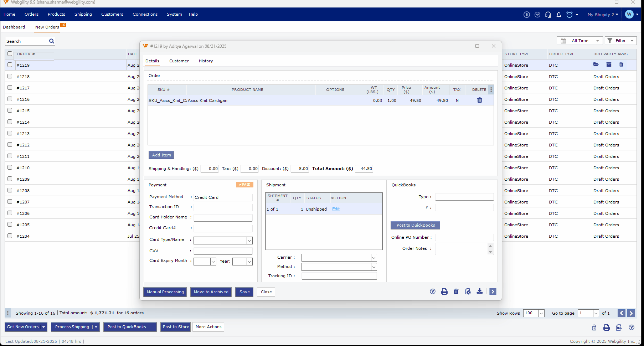
Task: Open the Shipping menu
Action: point(83,15)
